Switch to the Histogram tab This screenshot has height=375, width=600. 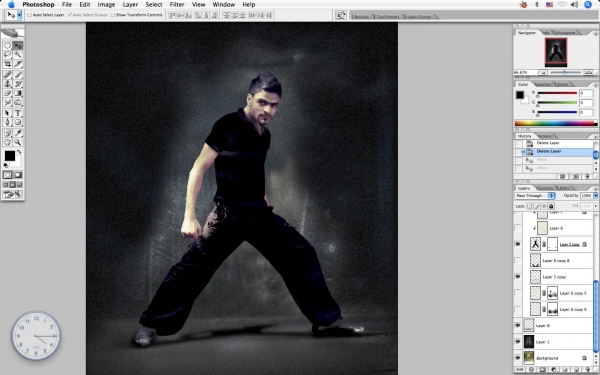pyautogui.click(x=566, y=33)
